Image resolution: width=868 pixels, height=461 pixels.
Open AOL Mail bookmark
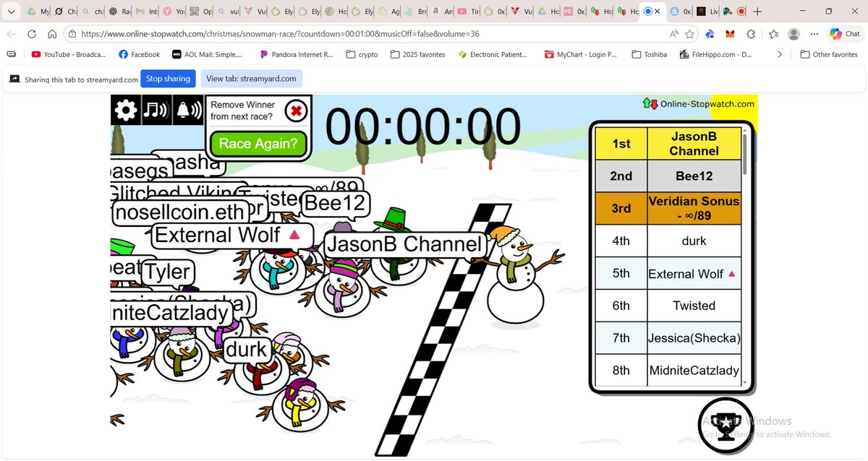click(x=208, y=54)
